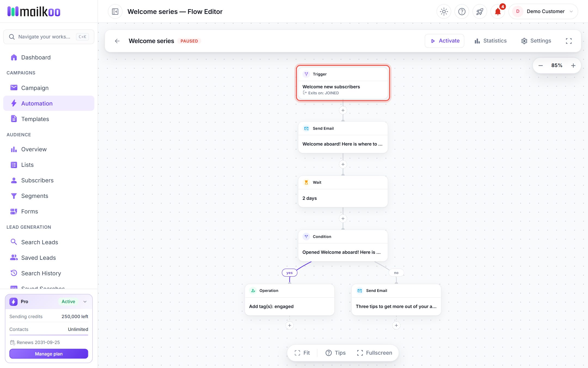Click the yes branch label
This screenshot has height=368, width=588.
click(290, 273)
